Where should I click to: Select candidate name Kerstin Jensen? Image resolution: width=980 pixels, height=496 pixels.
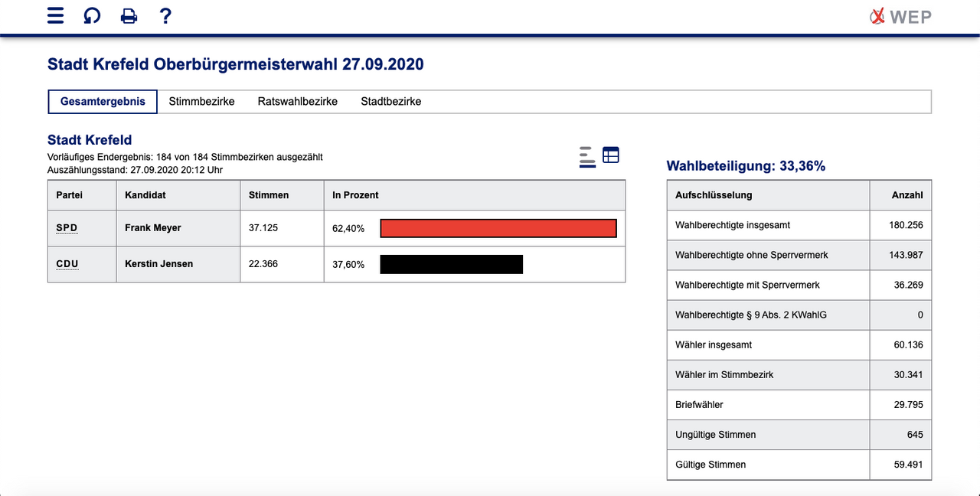coord(158,264)
